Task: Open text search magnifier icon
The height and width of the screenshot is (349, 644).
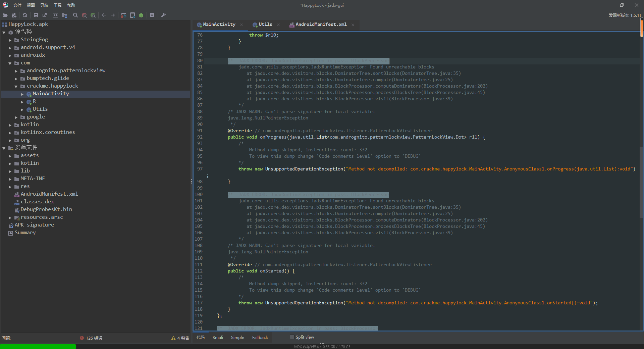Action: 75,15
